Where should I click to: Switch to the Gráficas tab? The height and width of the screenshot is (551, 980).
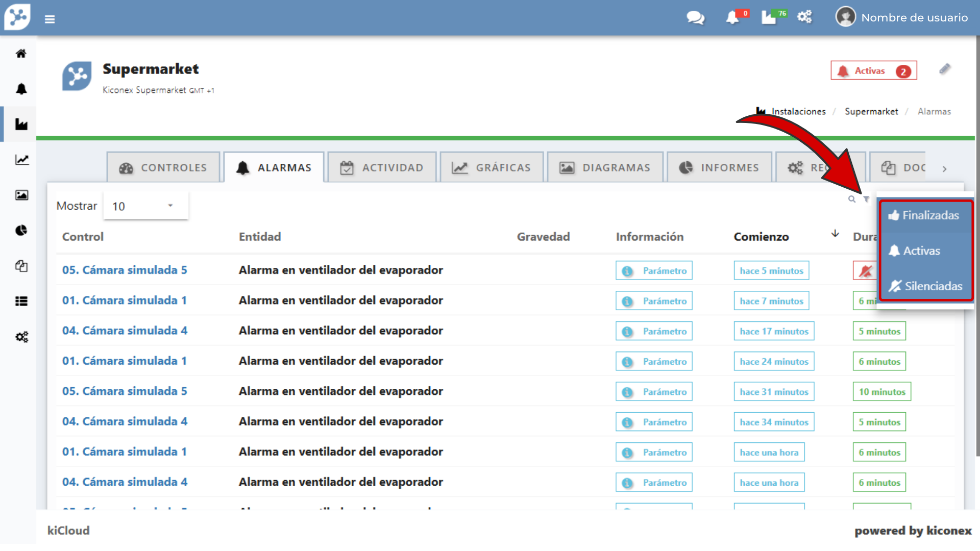492,168
